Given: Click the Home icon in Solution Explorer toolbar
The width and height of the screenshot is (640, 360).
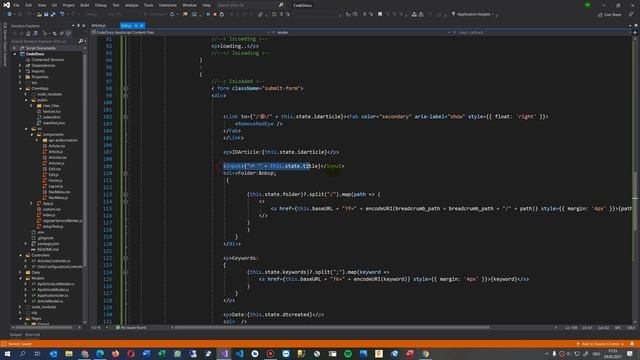Looking at the screenshot, I should (x=28, y=33).
